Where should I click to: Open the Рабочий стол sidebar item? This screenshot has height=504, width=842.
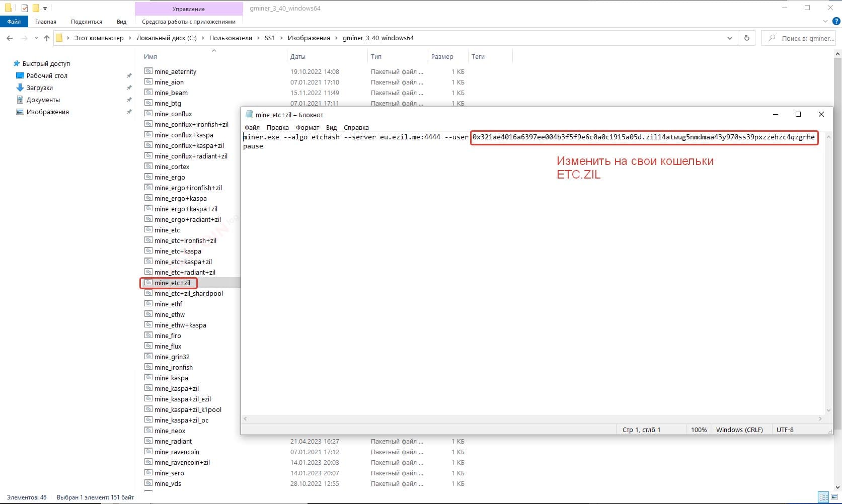coord(47,75)
